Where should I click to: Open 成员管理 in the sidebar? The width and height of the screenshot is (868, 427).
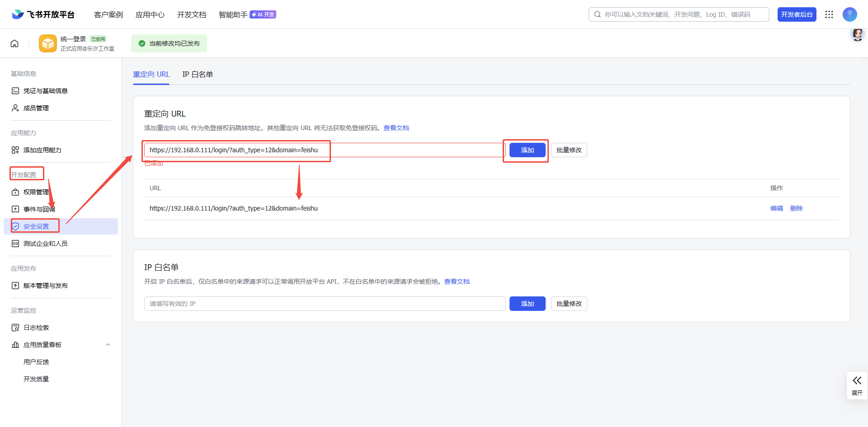tap(36, 108)
